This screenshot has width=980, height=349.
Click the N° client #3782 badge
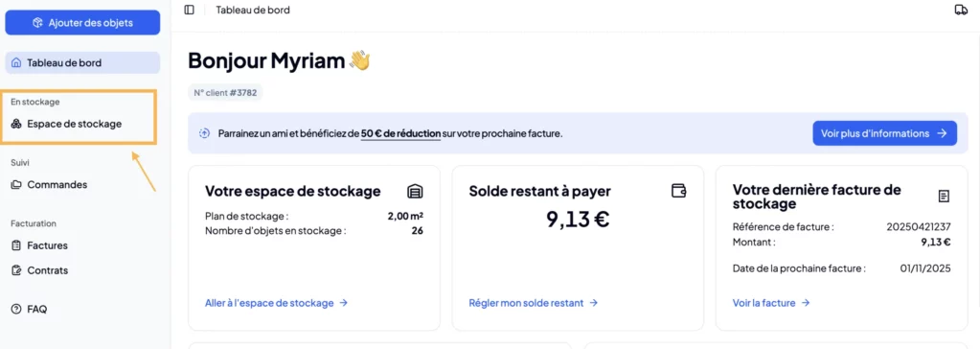tap(226, 93)
